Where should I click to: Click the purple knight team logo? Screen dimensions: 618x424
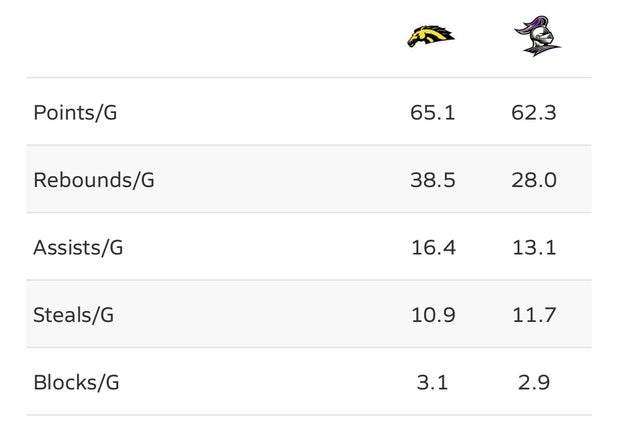click(537, 36)
